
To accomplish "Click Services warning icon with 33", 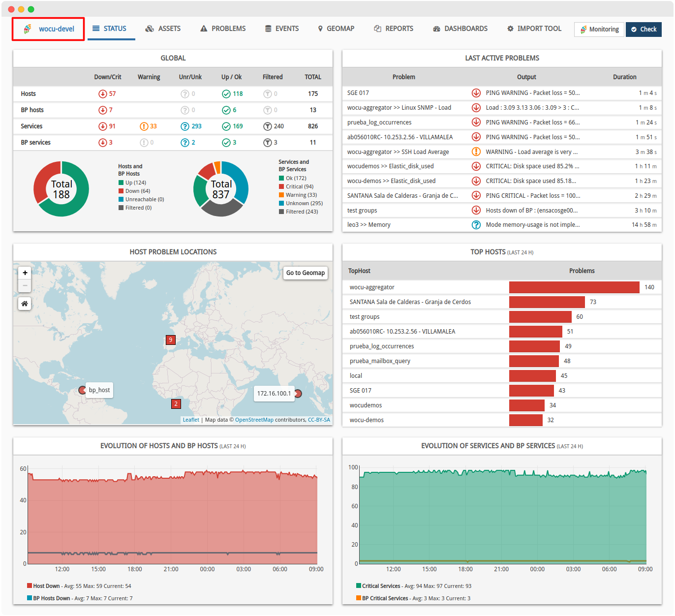I will coord(144,126).
